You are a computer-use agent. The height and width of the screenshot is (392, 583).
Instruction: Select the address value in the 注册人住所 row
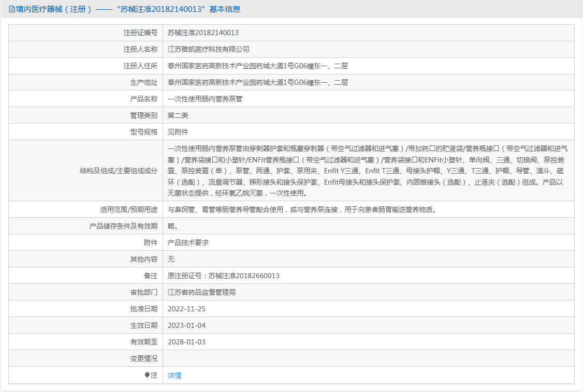pyautogui.click(x=258, y=66)
